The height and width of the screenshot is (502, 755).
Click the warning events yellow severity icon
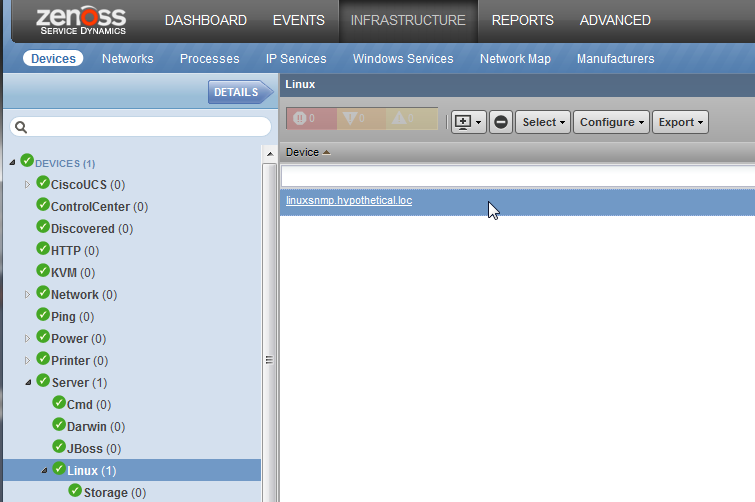coord(399,118)
